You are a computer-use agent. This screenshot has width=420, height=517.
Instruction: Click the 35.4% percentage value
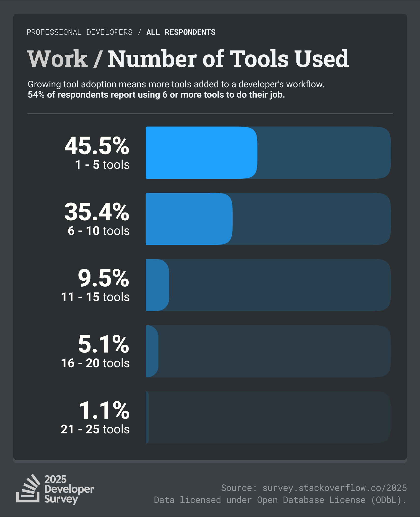tap(97, 212)
